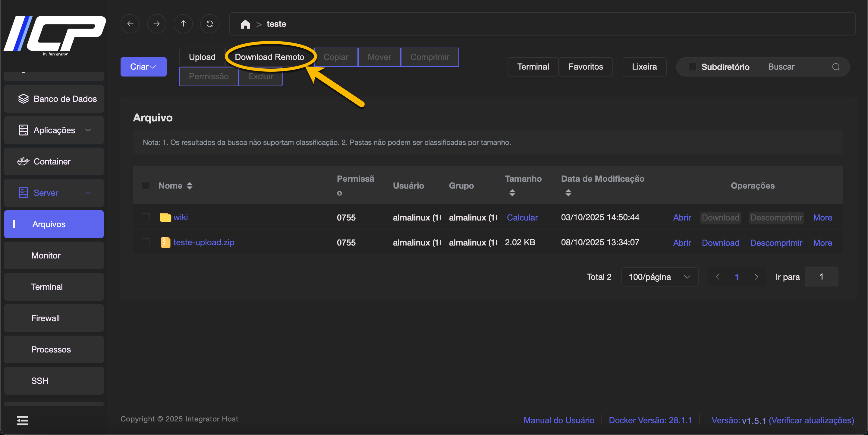868x435 pixels.
Task: Open the 100/página page size dropdown
Action: 659,277
